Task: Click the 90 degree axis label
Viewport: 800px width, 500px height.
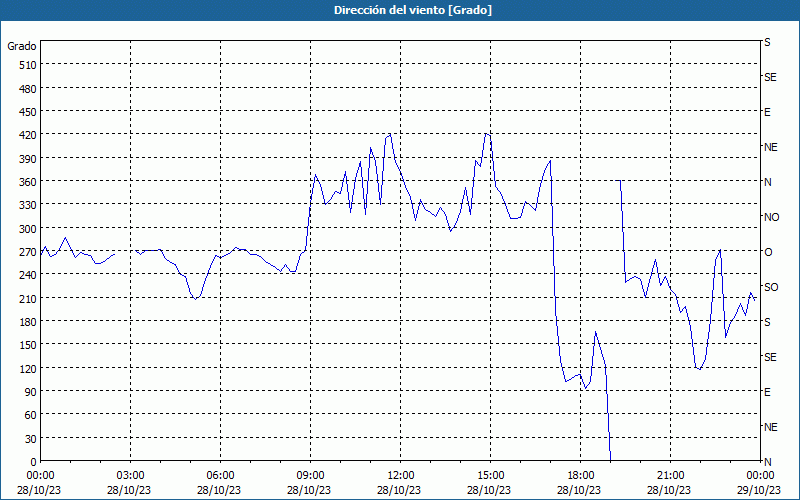Action: [31, 392]
